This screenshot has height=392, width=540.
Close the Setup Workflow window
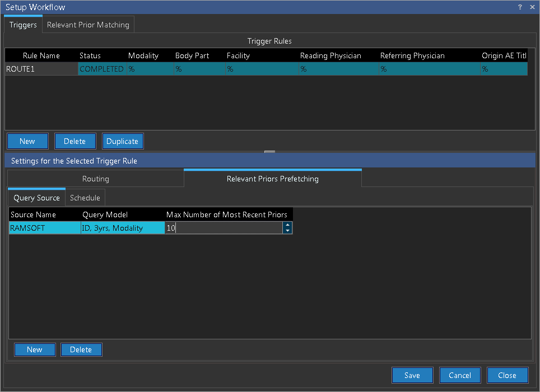click(x=531, y=7)
